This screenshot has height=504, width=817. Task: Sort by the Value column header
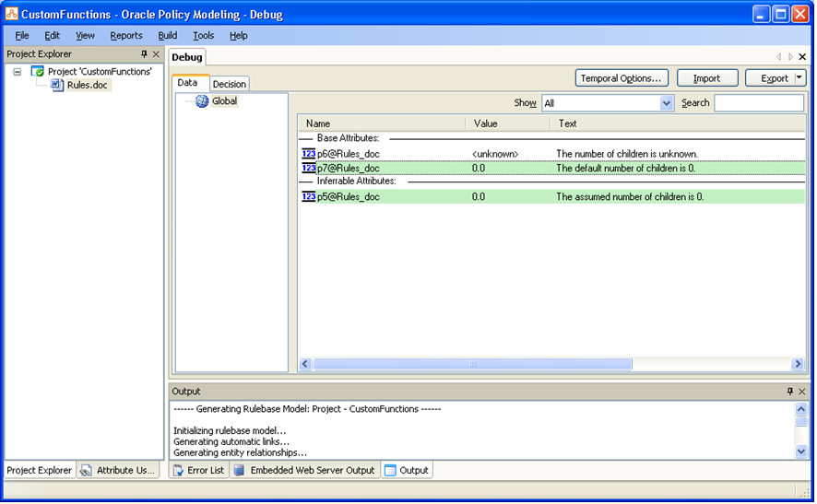(x=507, y=123)
